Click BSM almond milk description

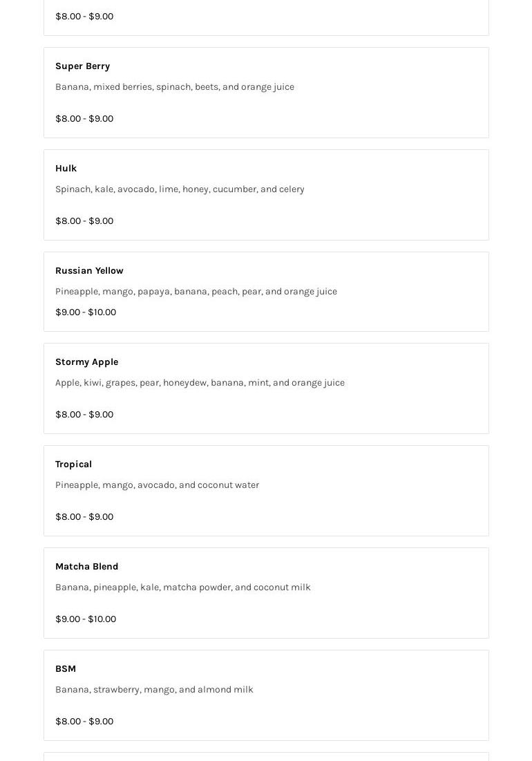pyautogui.click(x=154, y=690)
